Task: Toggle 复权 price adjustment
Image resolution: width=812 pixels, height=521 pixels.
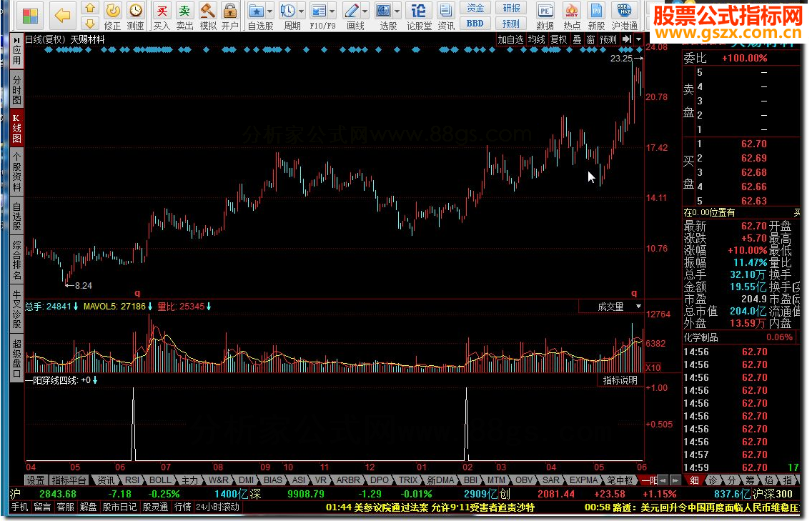Action: point(558,39)
